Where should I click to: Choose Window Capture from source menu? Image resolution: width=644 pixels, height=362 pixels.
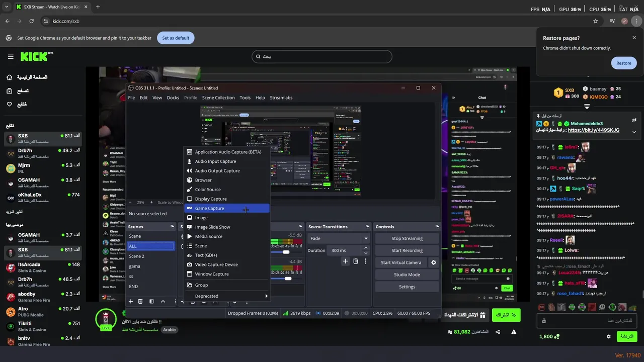[x=227, y=274]
